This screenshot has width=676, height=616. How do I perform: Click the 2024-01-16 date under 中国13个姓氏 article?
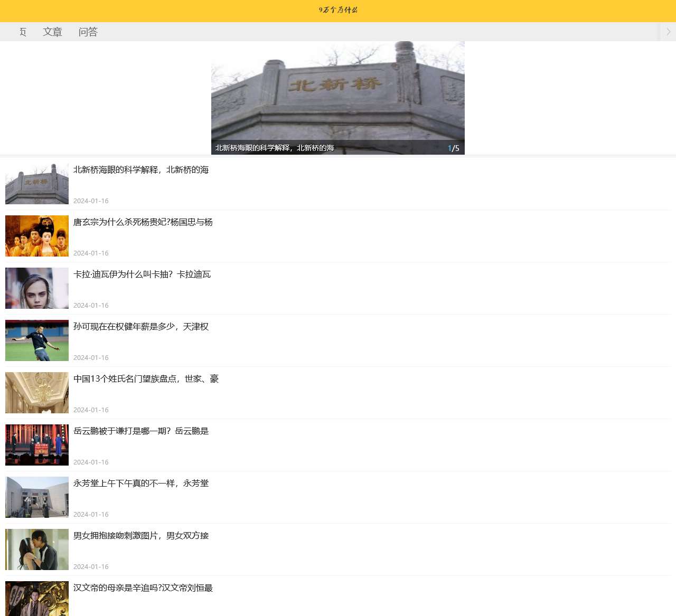click(x=91, y=410)
